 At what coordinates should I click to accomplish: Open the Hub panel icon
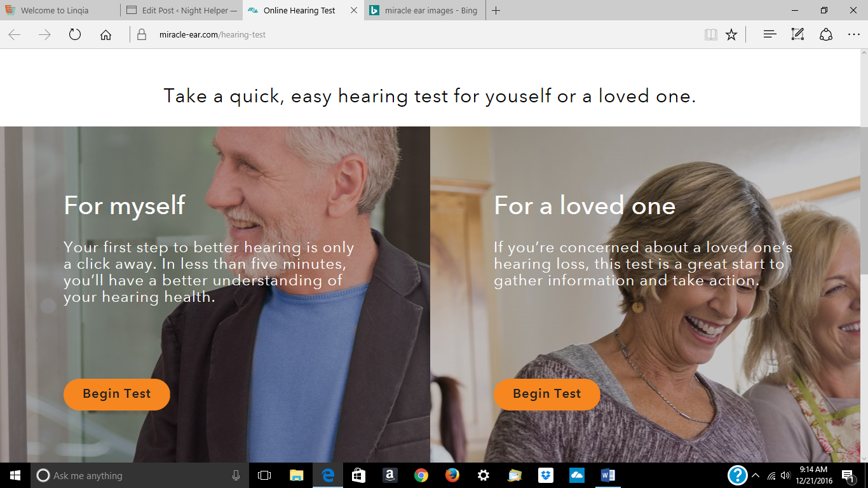pos(770,34)
